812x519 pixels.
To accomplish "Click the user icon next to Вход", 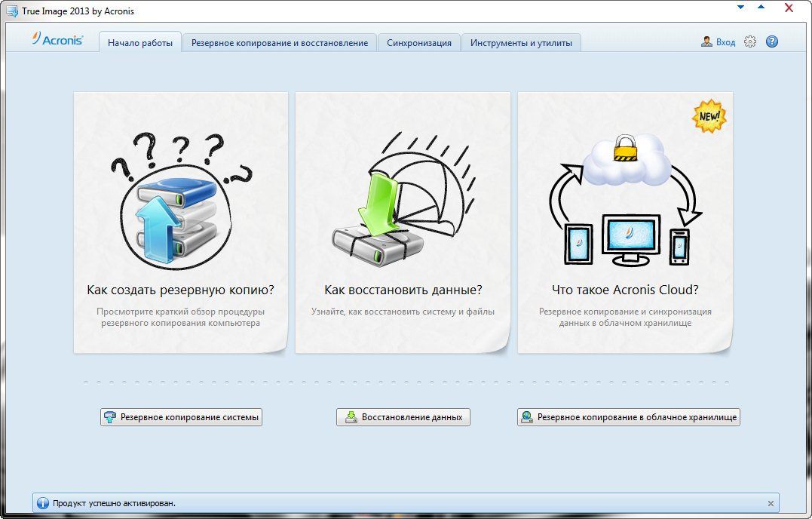I will (706, 42).
